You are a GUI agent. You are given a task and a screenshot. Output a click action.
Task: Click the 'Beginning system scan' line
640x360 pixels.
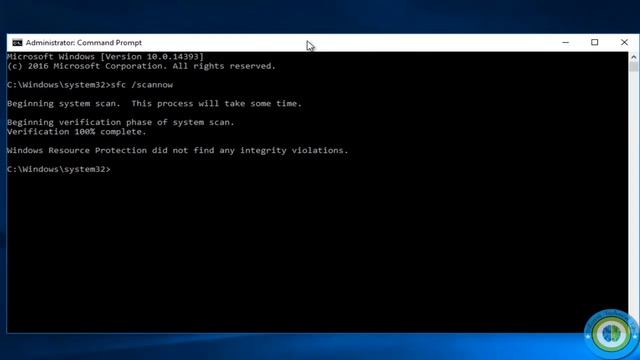coord(154,103)
